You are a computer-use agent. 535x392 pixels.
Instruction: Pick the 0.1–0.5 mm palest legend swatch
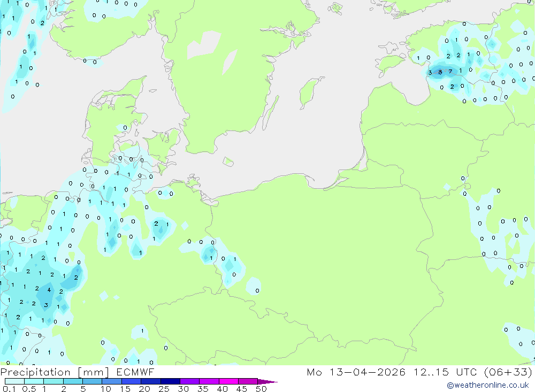click(x=14, y=381)
